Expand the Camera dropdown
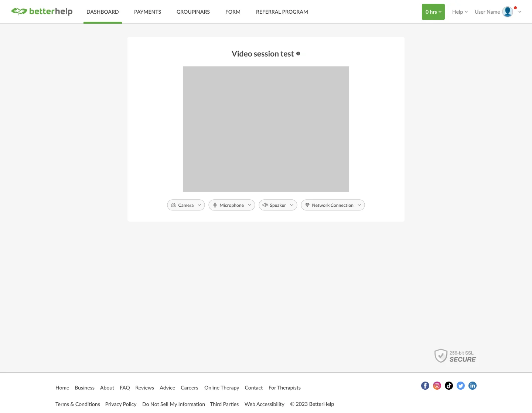 pos(186,205)
